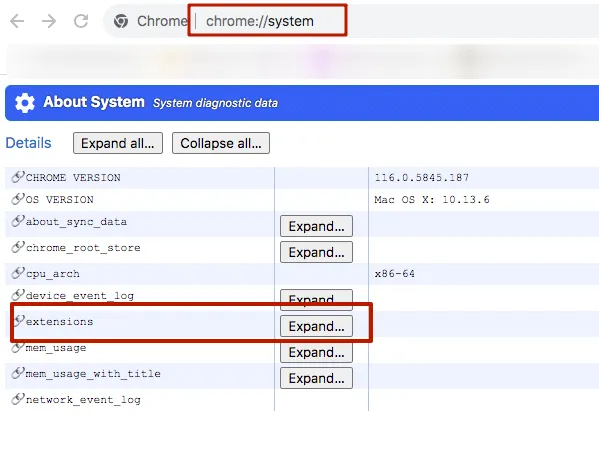599x450 pixels.
Task: Click the OS VERSION label
Action: tap(60, 200)
